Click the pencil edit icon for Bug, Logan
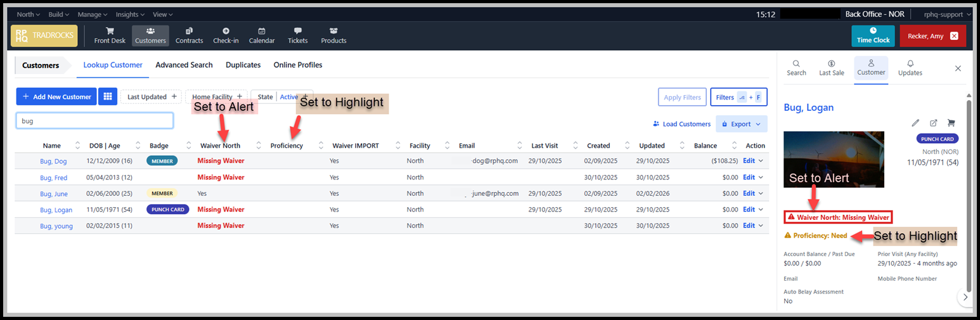 tap(915, 123)
